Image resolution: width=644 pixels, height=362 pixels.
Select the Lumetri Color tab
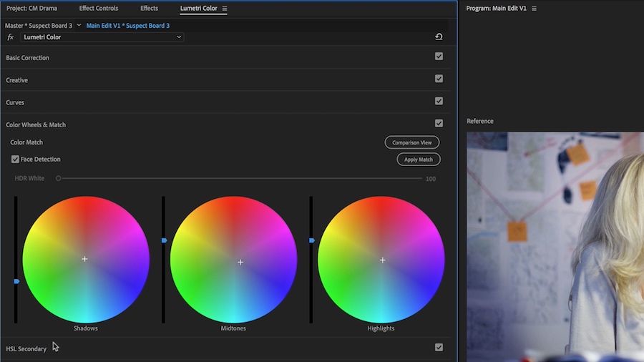pos(198,8)
